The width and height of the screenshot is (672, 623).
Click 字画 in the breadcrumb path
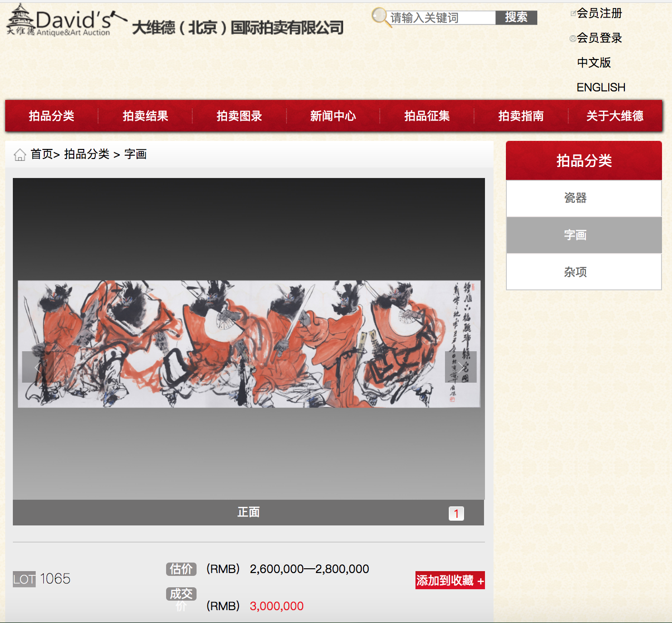136,154
